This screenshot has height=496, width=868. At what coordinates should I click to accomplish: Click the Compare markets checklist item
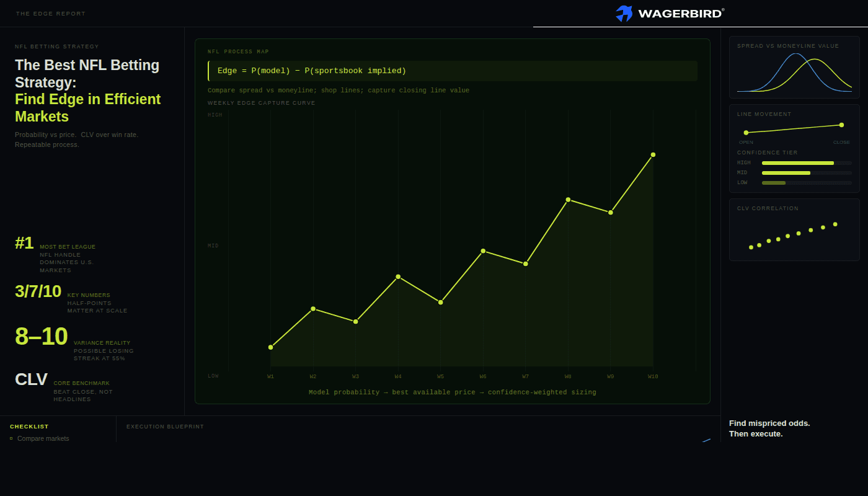tap(43, 438)
